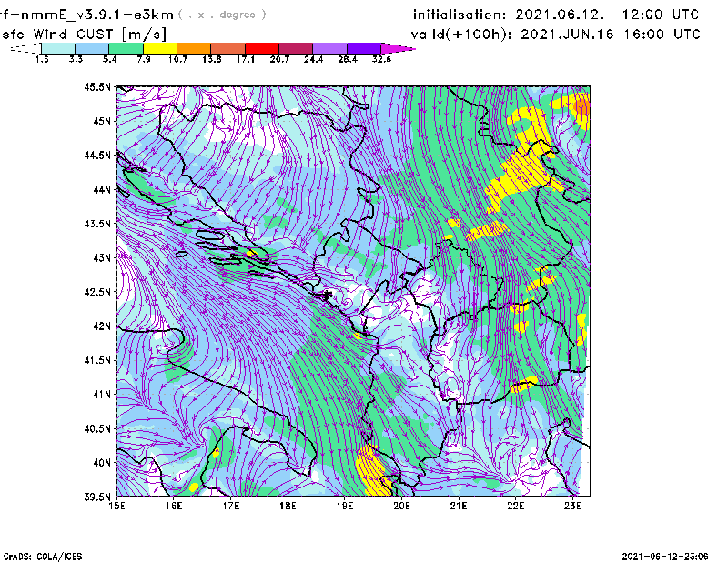The height and width of the screenshot is (562, 728).
Task: Click the '18E' longitude axis label
Action: 288,506
